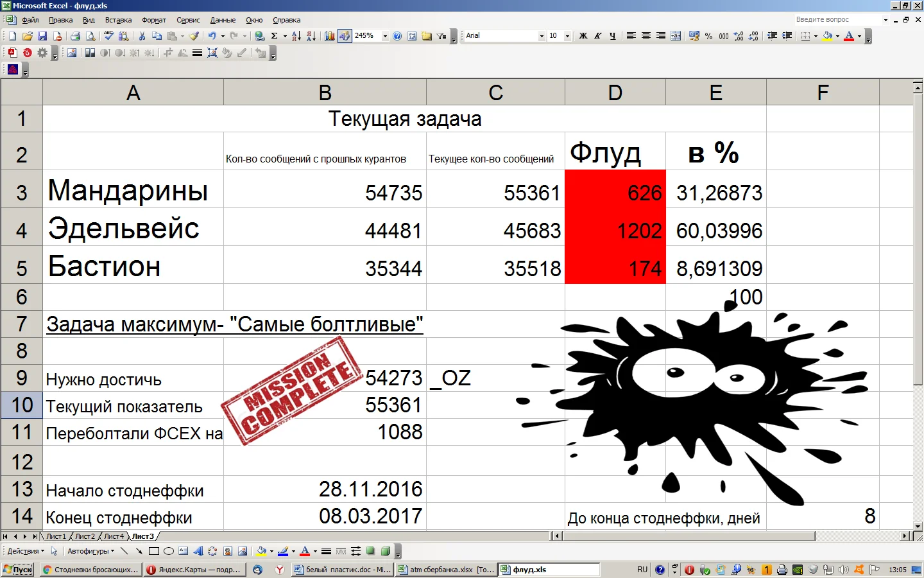
Task: Expand the undo history dropdown arrow
Action: [x=223, y=36]
